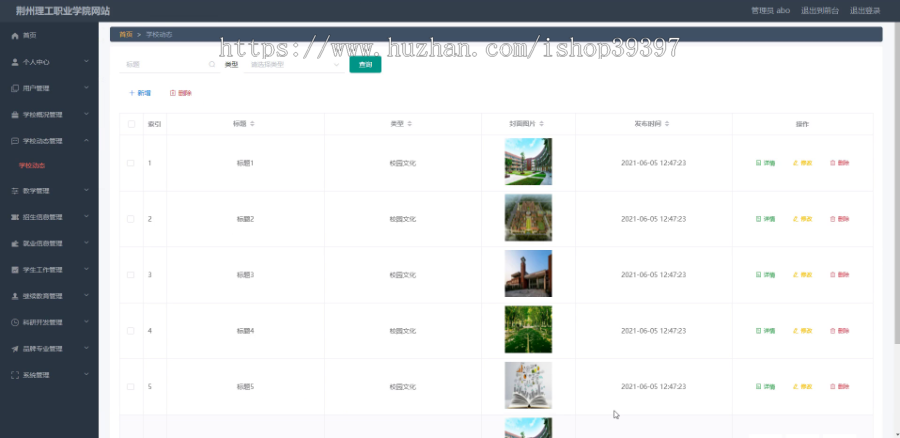The height and width of the screenshot is (438, 900).
Task: Expand the 用户管理 sidebar menu chevron
Action: 86,88
